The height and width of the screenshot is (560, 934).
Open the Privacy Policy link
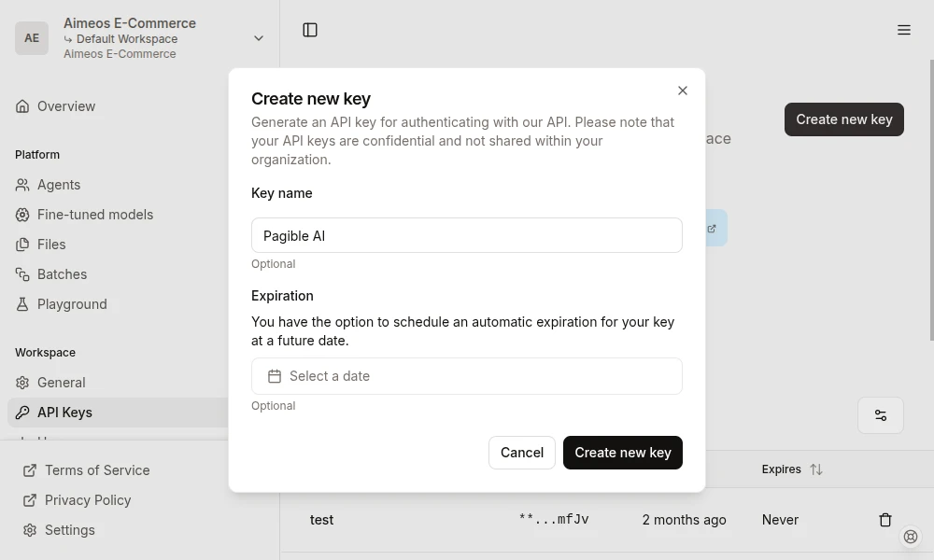click(x=88, y=500)
